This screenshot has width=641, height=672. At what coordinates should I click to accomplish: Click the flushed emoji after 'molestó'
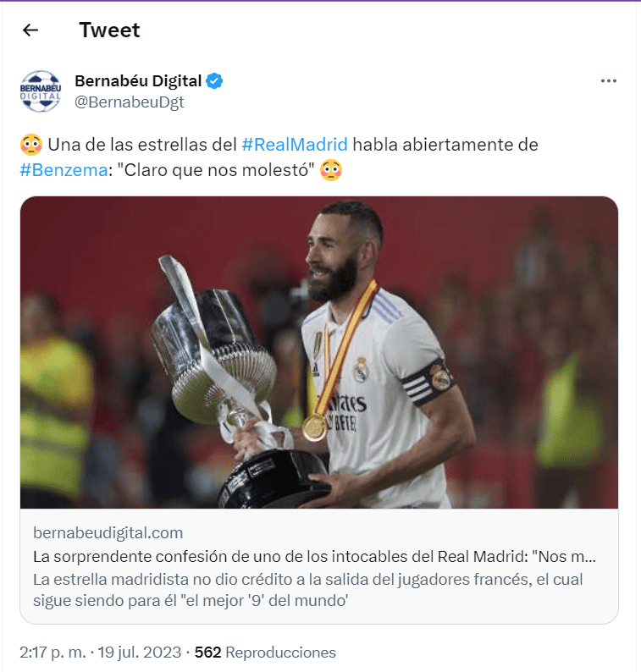pos(331,170)
